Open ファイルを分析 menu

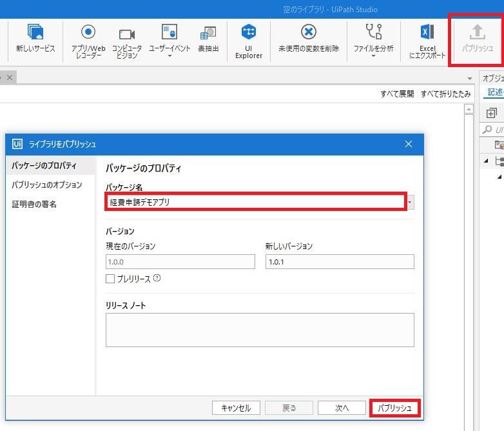[x=374, y=41]
